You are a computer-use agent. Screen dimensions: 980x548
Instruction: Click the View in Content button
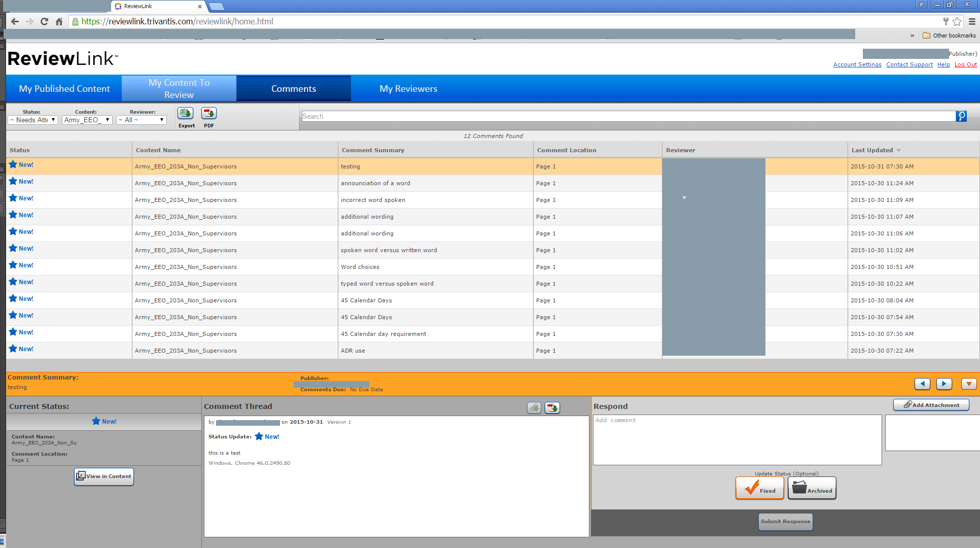104,476
